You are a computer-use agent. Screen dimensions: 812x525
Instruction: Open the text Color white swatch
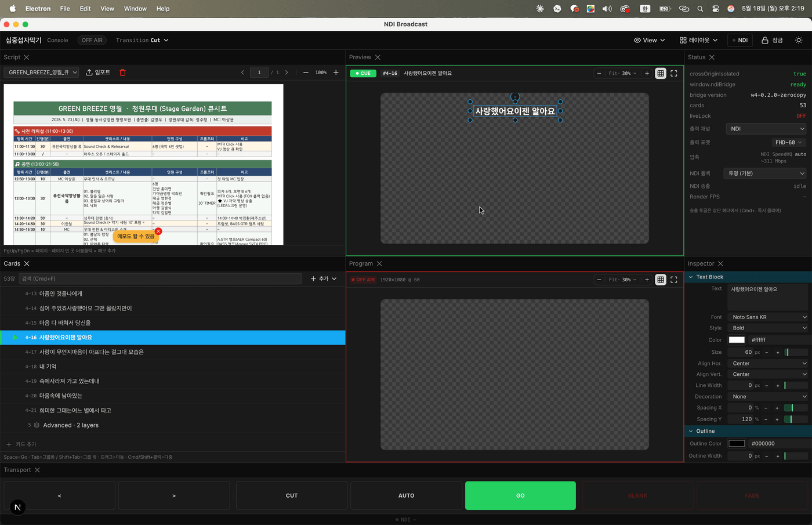pyautogui.click(x=737, y=340)
